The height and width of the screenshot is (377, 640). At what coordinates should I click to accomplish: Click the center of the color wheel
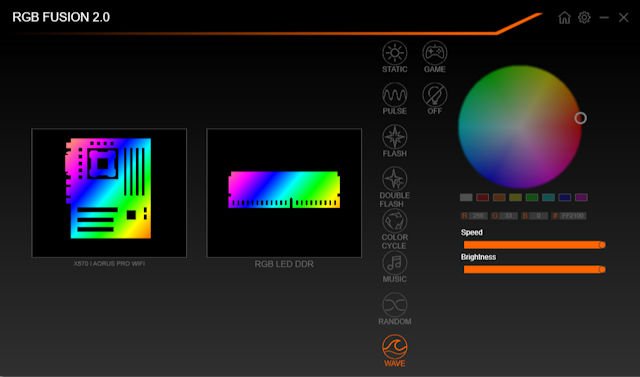tap(520, 127)
